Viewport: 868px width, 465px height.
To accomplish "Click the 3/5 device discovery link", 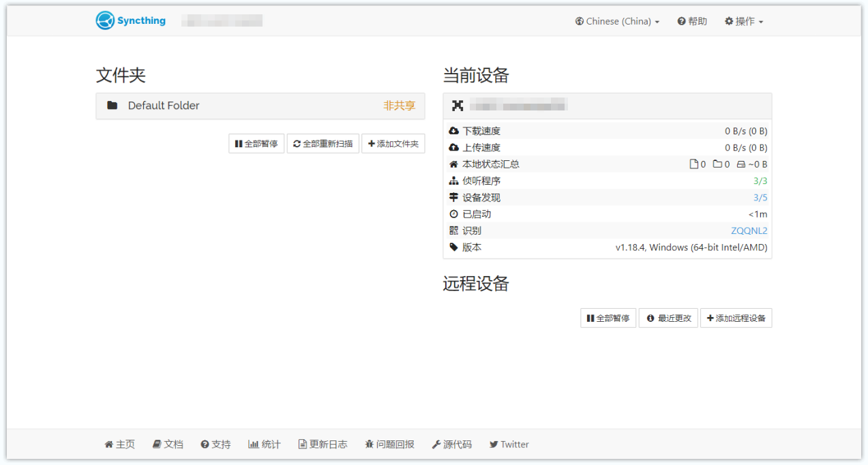I will point(760,198).
